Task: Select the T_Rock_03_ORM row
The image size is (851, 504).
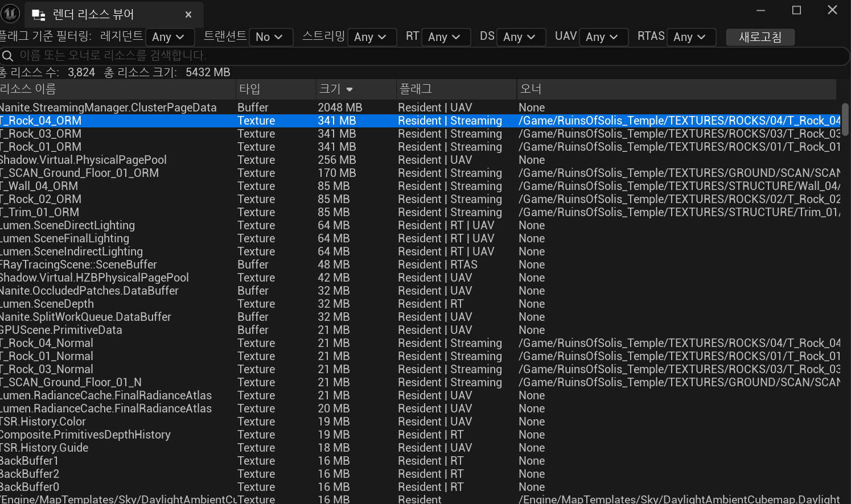Action: point(420,134)
